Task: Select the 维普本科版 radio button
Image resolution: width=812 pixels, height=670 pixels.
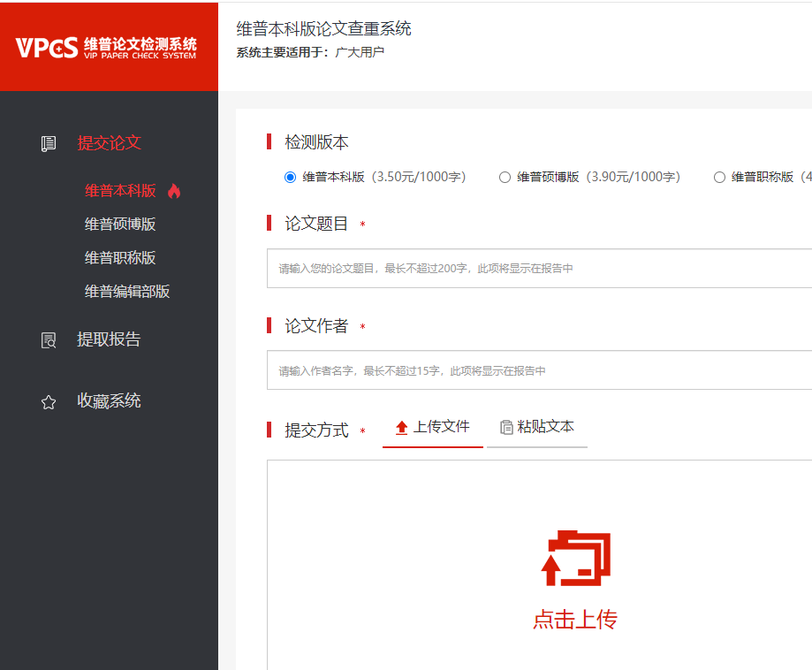Action: pyautogui.click(x=290, y=177)
